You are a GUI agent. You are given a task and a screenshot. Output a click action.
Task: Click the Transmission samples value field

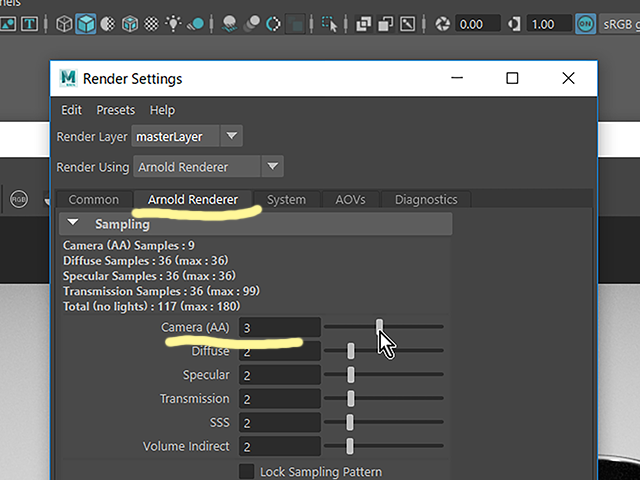(280, 399)
